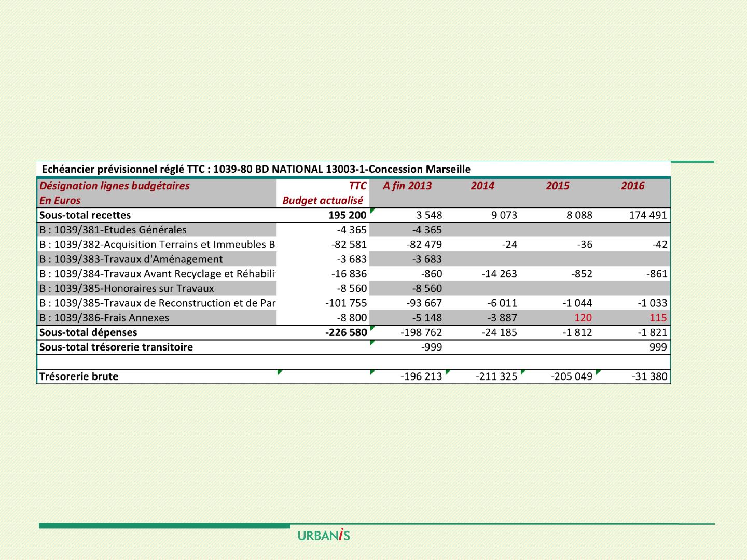Image resolution: width=747 pixels, height=560 pixels.
Task: Click the 'A fin 2013' column header
Action: coord(407,186)
